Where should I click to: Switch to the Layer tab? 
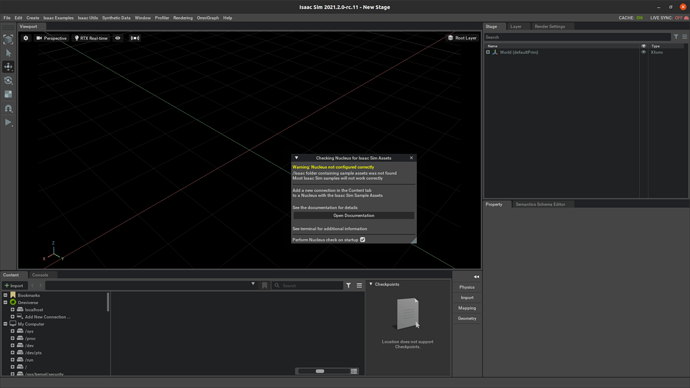pyautogui.click(x=515, y=27)
